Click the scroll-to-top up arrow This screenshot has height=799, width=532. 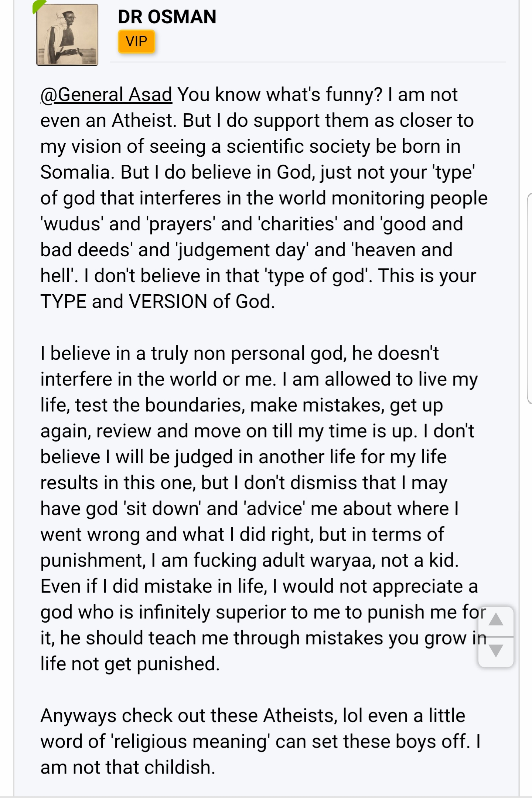496,621
